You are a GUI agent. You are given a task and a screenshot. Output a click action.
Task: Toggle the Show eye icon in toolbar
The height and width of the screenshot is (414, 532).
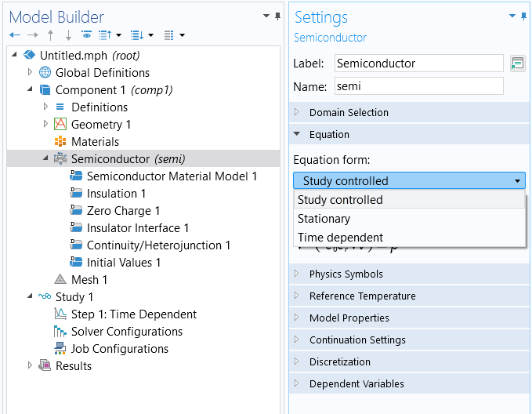pos(86,34)
